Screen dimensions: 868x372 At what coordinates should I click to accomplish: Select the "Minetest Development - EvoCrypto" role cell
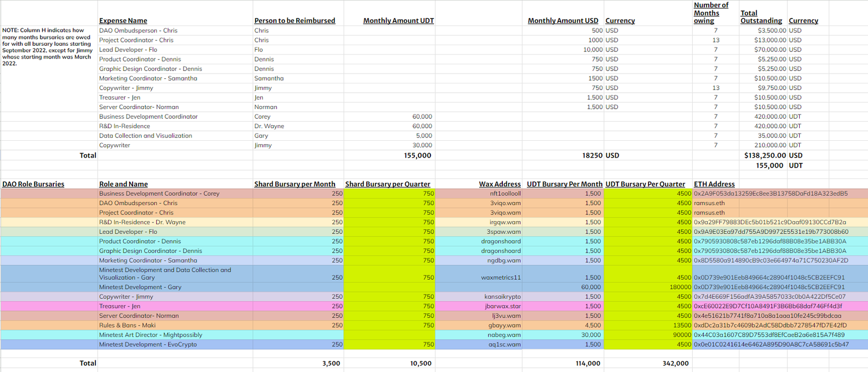pyautogui.click(x=148, y=344)
